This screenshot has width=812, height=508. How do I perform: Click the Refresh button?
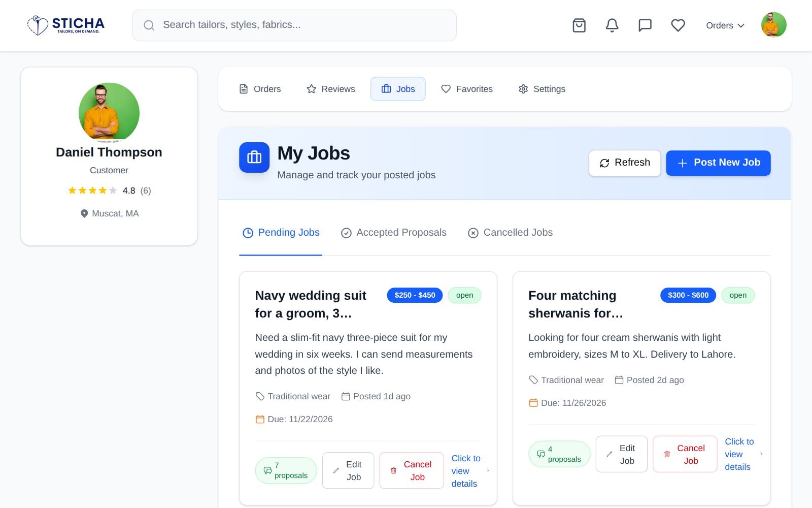(x=625, y=163)
